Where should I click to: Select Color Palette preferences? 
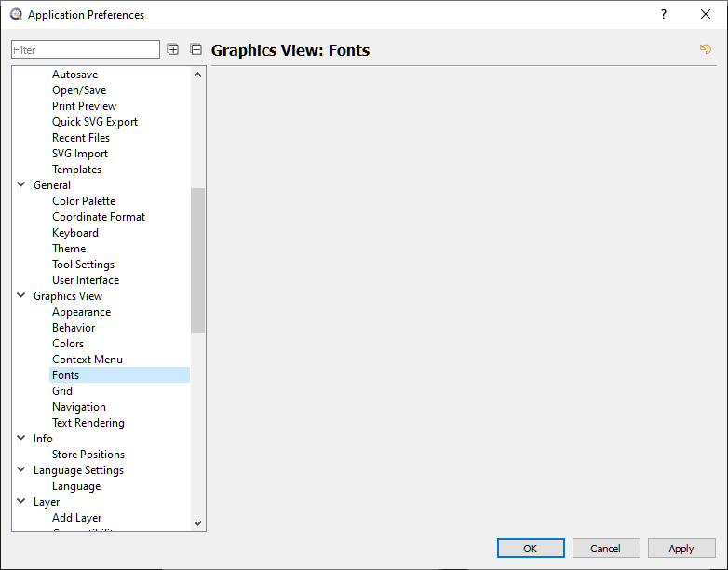tap(84, 201)
